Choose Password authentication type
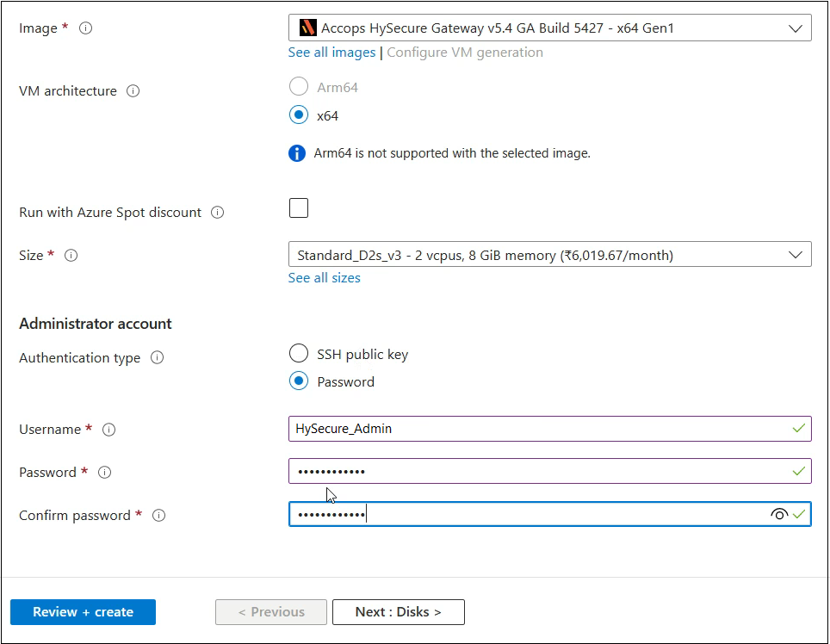830x644 pixels. 299,381
